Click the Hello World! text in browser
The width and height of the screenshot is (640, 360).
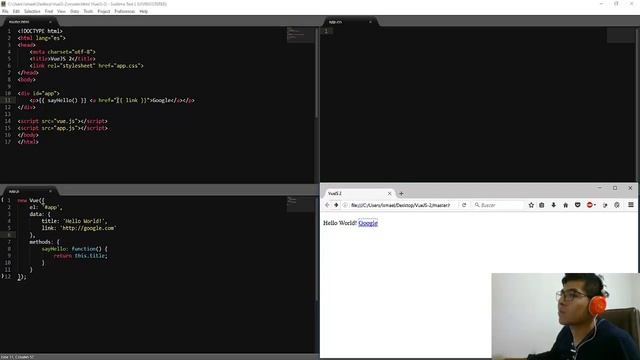340,223
